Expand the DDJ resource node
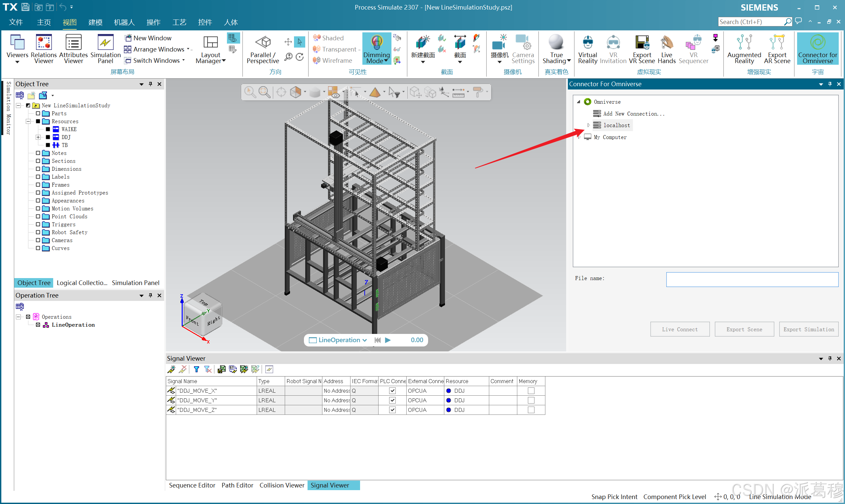This screenshot has height=504, width=845. [38, 137]
